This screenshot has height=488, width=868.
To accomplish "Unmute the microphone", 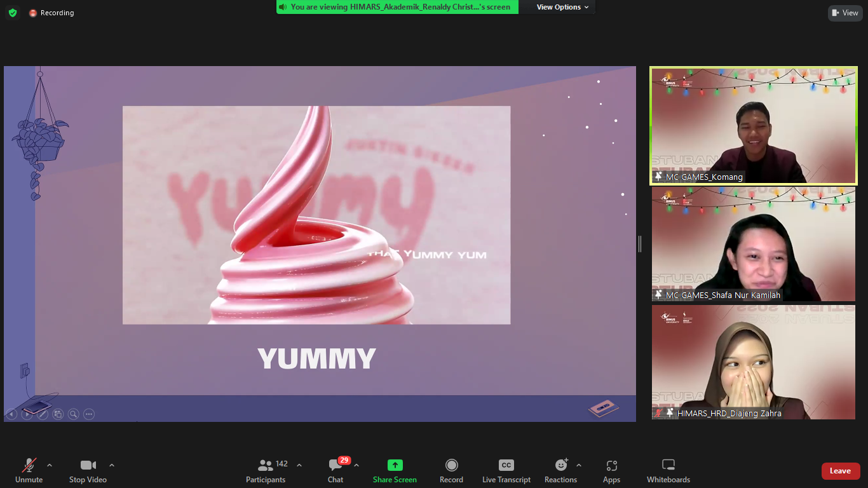I will coord(29,471).
